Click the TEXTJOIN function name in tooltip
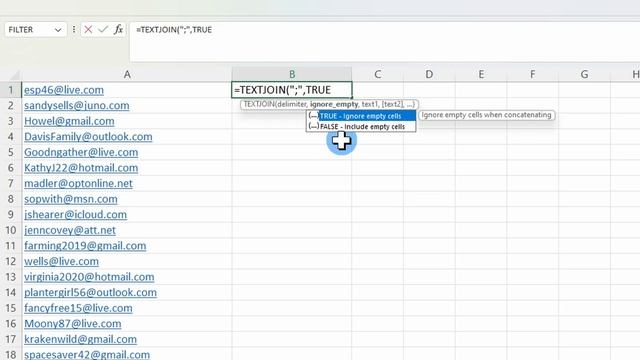640x360 pixels. pyautogui.click(x=259, y=104)
